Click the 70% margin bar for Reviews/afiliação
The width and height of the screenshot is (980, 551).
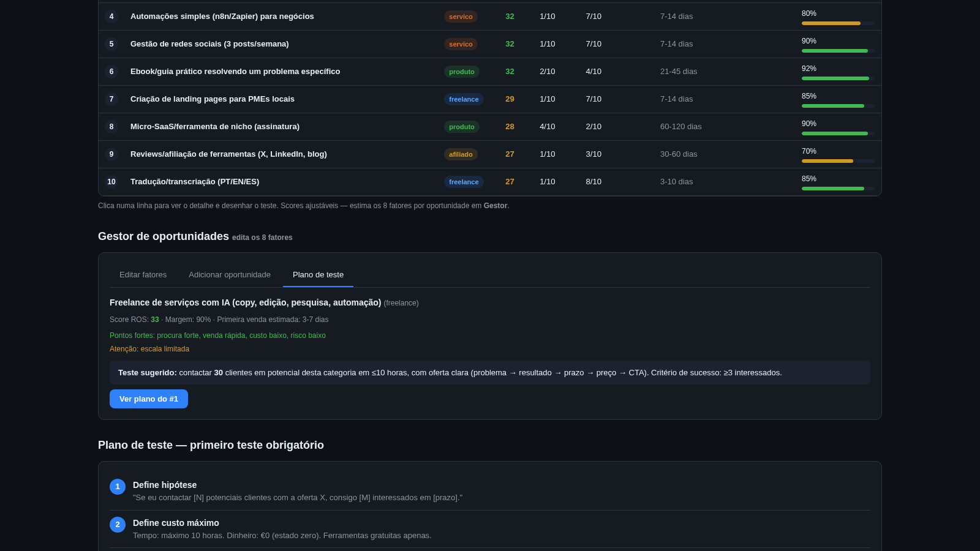coord(839,161)
